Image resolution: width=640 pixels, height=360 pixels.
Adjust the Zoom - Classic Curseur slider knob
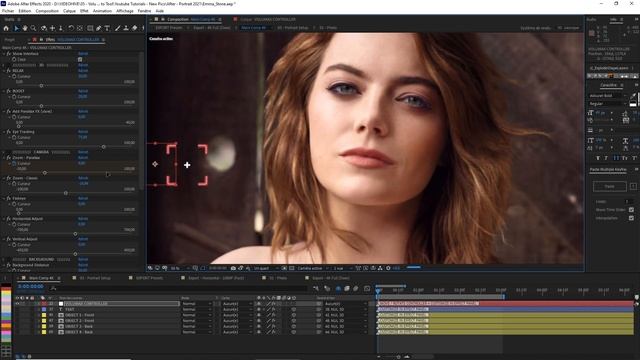66,193
